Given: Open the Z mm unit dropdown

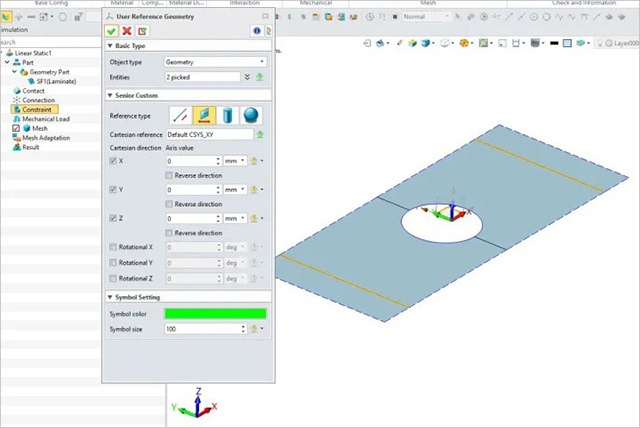Looking at the screenshot, I should click(x=235, y=219).
